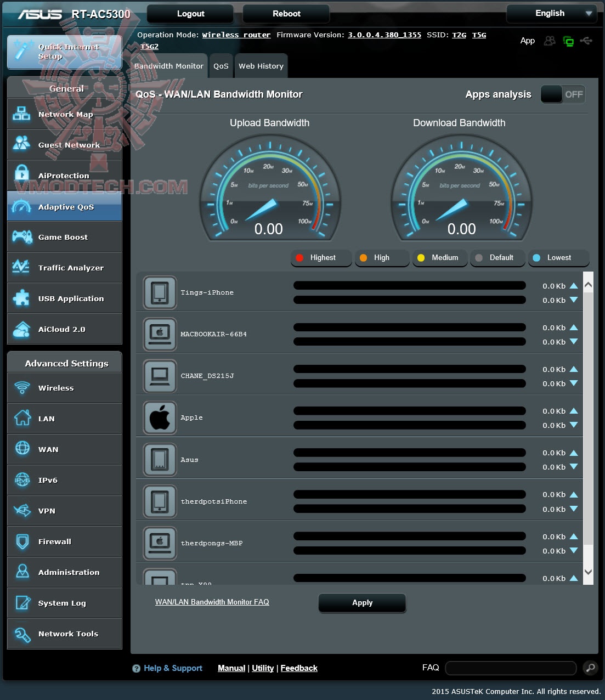
Task: Click the device list scroll down arrow
Action: pyautogui.click(x=588, y=572)
